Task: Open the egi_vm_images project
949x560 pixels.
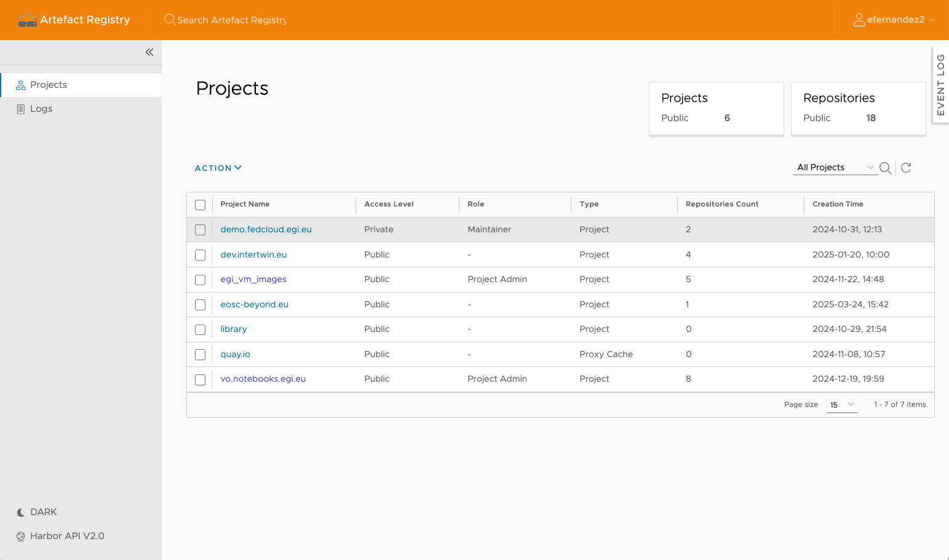Action: pyautogui.click(x=253, y=279)
